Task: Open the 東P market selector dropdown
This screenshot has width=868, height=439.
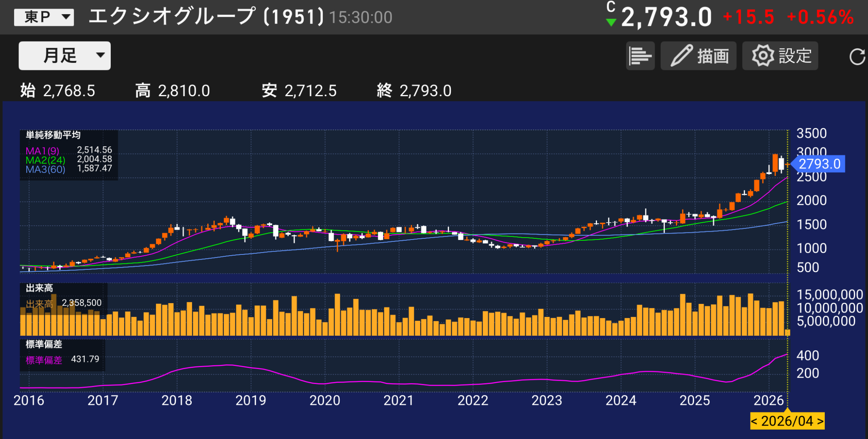Action: click(43, 17)
